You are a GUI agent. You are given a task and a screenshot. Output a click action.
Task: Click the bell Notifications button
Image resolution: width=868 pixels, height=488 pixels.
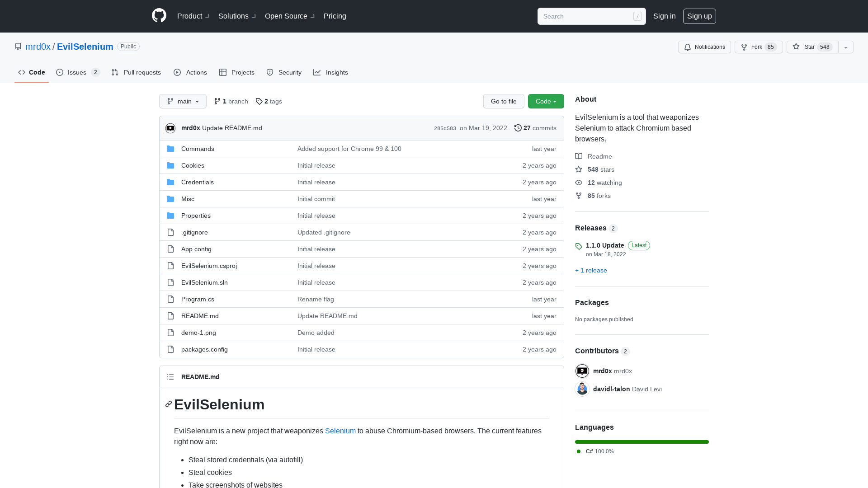(x=704, y=47)
